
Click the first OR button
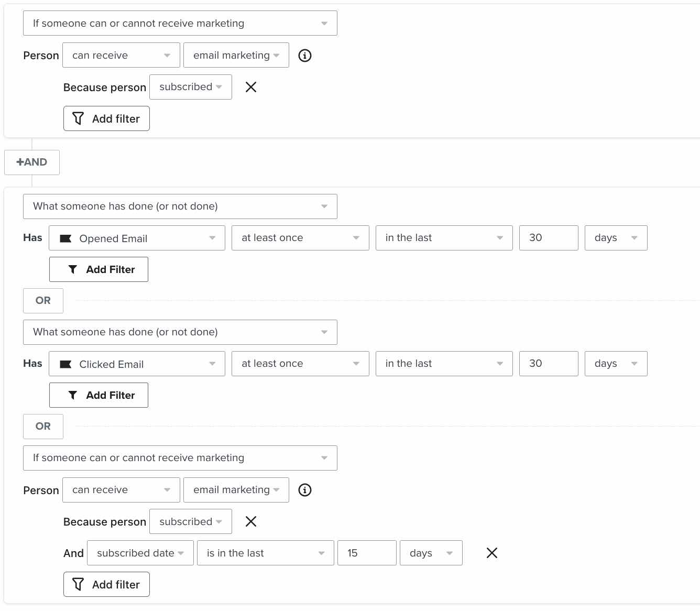(x=43, y=301)
